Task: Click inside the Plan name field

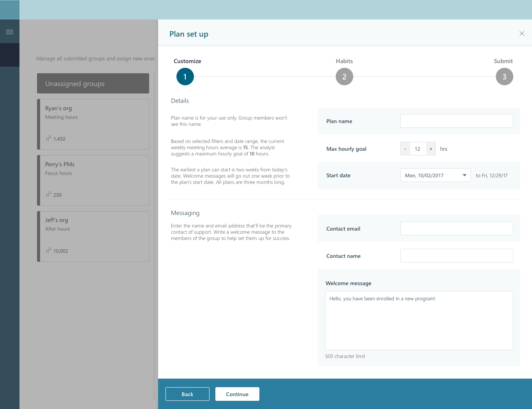Action: point(456,121)
